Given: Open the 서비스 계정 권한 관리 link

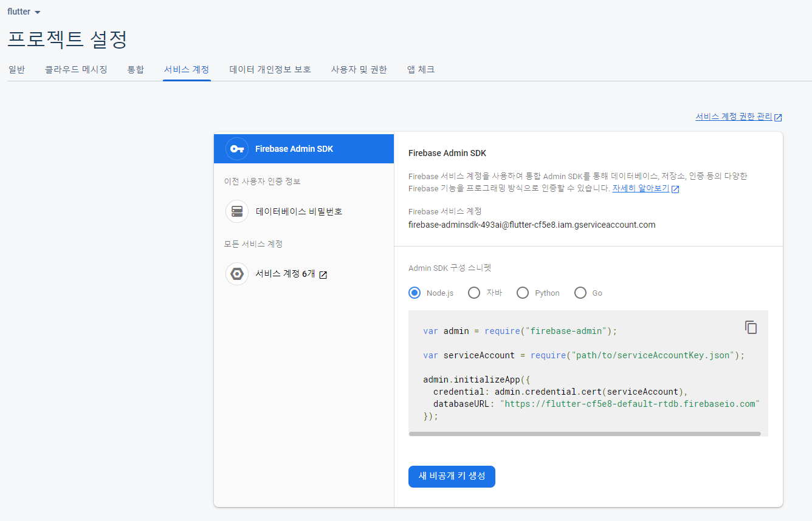Looking at the screenshot, I should (x=734, y=117).
